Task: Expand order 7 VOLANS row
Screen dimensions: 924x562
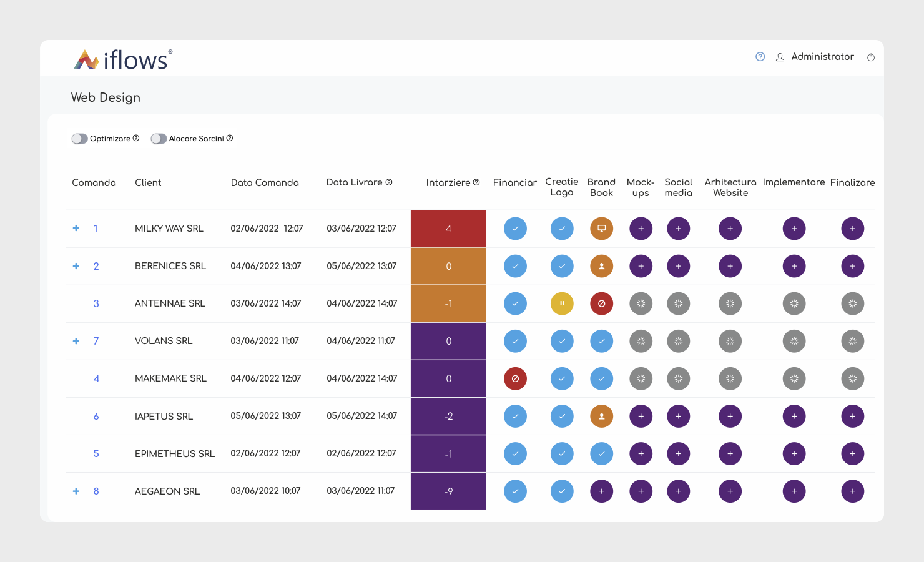Action: 76,341
